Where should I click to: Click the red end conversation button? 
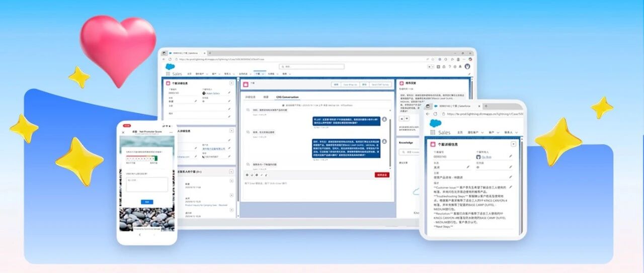tap(382, 175)
